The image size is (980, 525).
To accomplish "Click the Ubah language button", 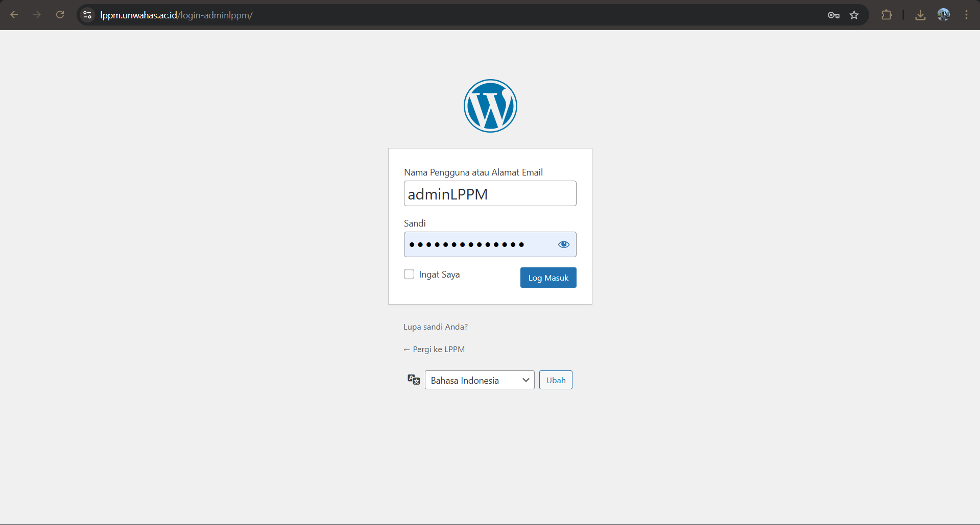I will pyautogui.click(x=556, y=380).
